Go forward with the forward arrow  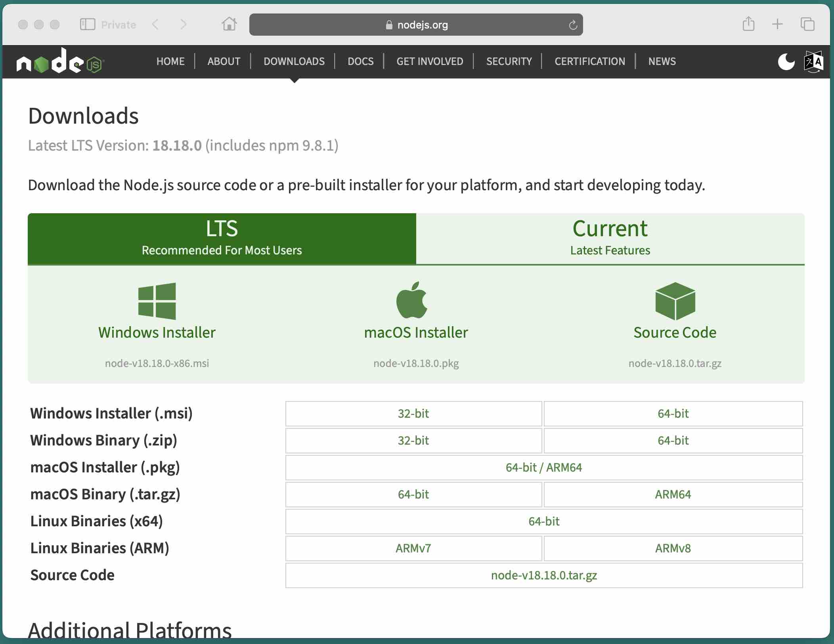(183, 25)
